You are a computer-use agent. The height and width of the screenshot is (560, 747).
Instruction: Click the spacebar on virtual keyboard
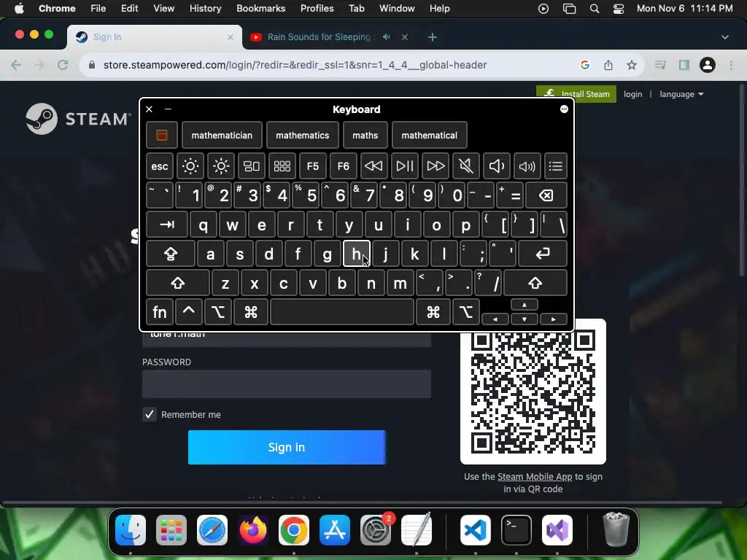tap(341, 312)
